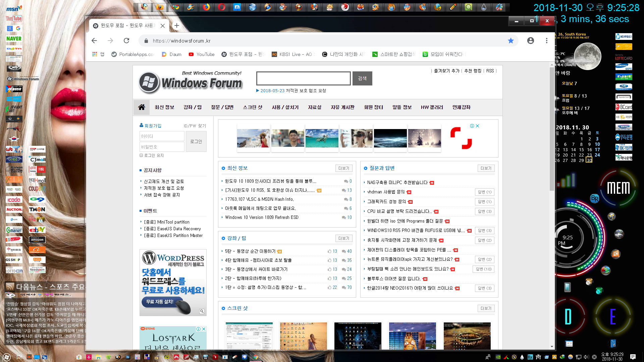Open Windows Start button

7,357
